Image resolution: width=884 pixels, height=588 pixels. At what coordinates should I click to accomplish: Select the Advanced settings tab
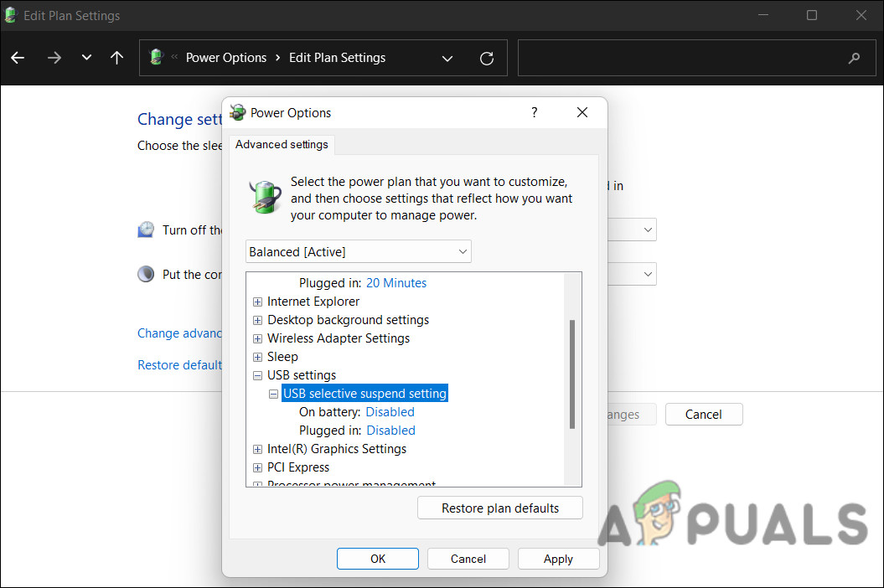point(281,144)
